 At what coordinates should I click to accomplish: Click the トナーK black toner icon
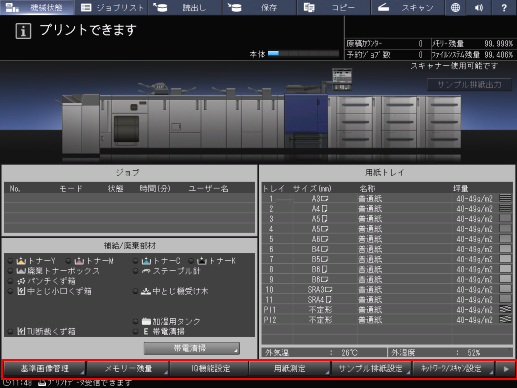[202, 261]
